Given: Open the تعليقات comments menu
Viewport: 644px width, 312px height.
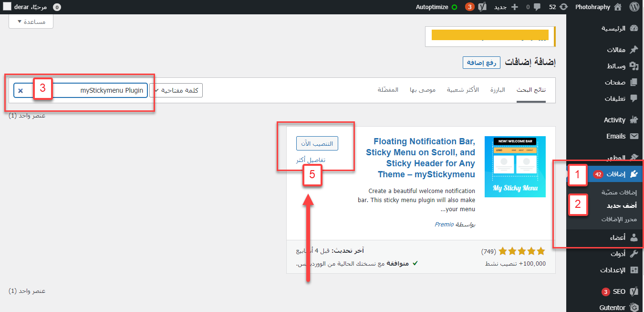Looking at the screenshot, I should 605,98.
